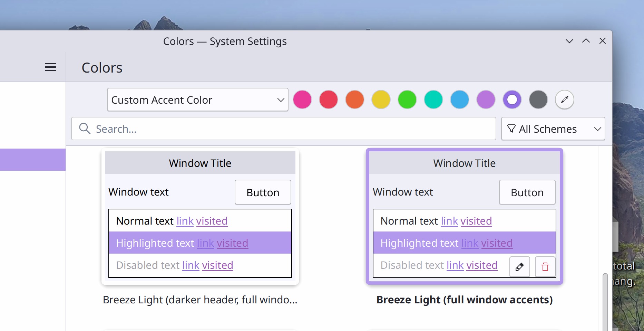
Task: Click the visited link in Normal text row
Action: 212,221
